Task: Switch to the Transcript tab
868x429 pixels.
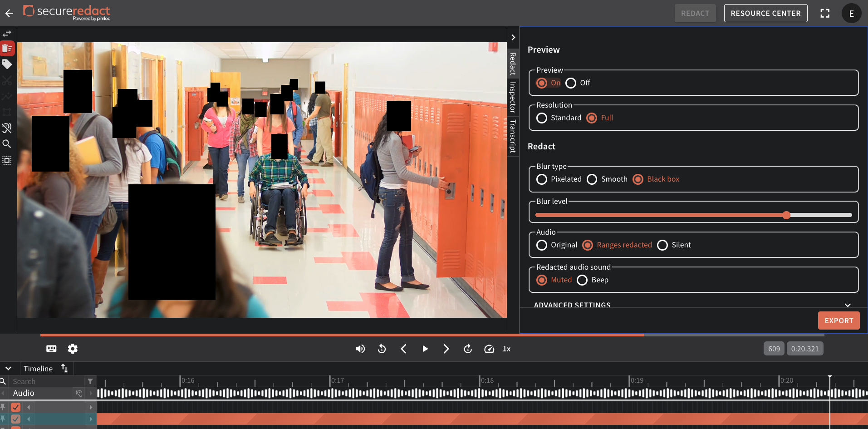Action: [x=513, y=136]
